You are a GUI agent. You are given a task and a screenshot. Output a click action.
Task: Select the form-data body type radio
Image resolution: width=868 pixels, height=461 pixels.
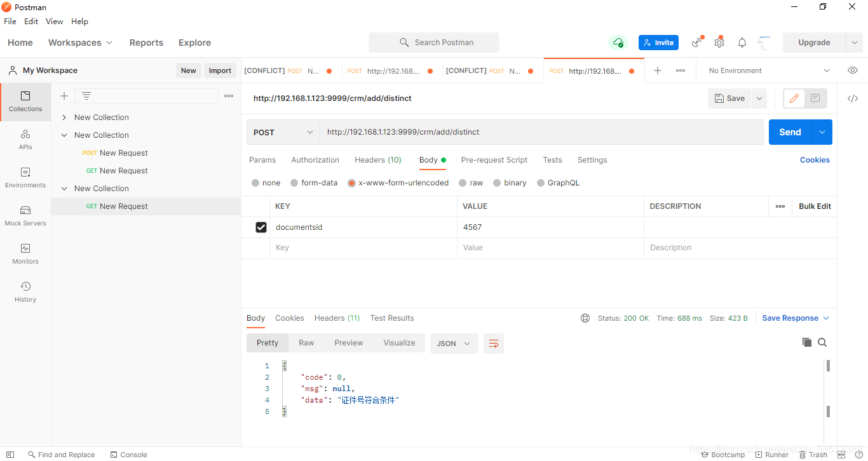pos(294,183)
